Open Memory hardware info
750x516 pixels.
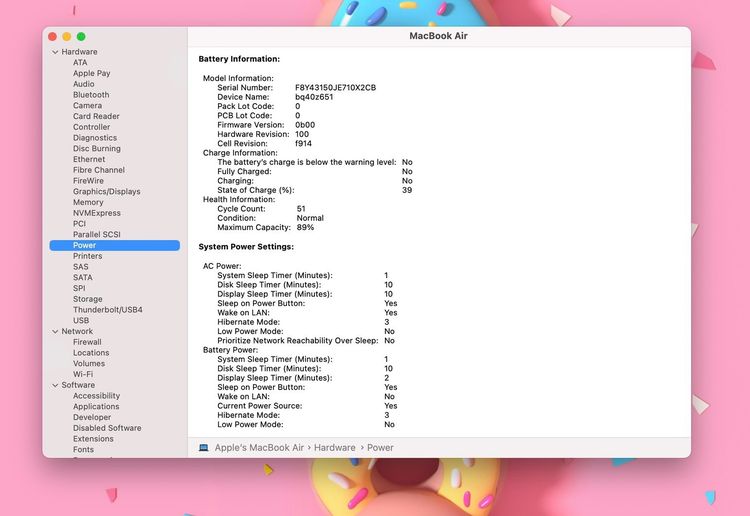(88, 202)
